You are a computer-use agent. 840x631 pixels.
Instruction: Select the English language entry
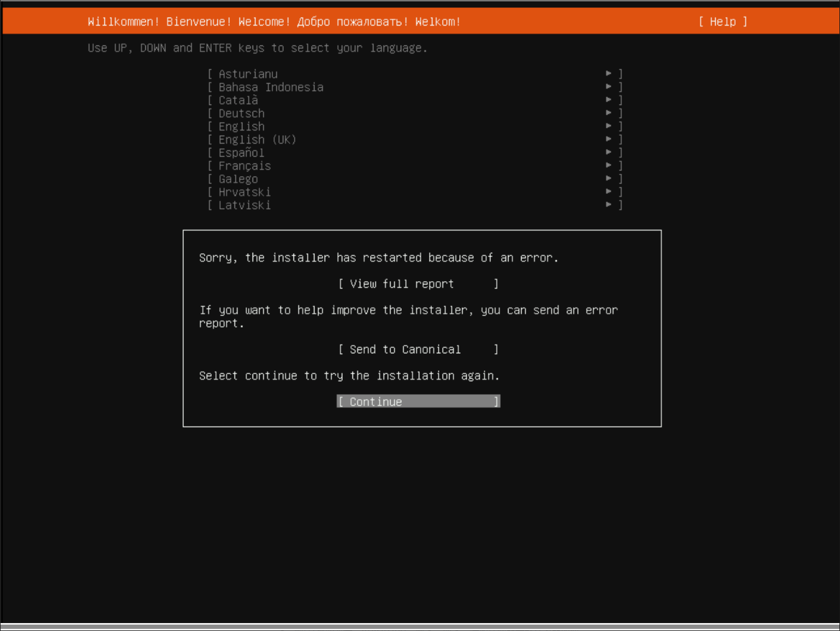tap(241, 127)
